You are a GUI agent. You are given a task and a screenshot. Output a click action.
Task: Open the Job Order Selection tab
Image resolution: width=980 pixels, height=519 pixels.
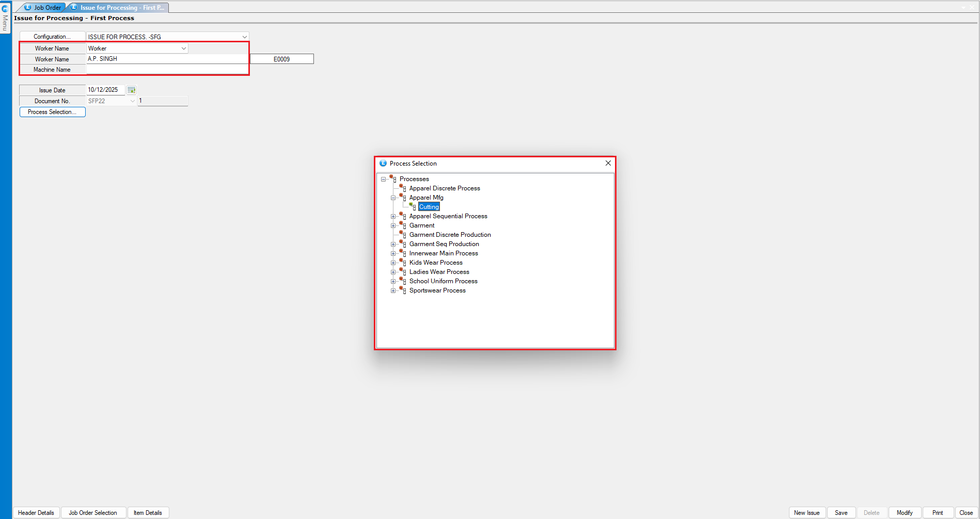click(93, 512)
